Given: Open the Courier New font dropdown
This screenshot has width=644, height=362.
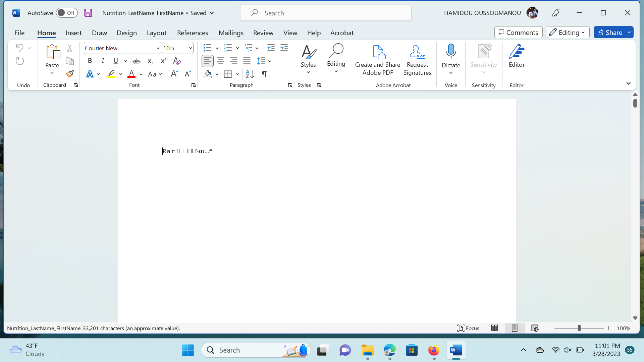Looking at the screenshot, I should coord(158,48).
